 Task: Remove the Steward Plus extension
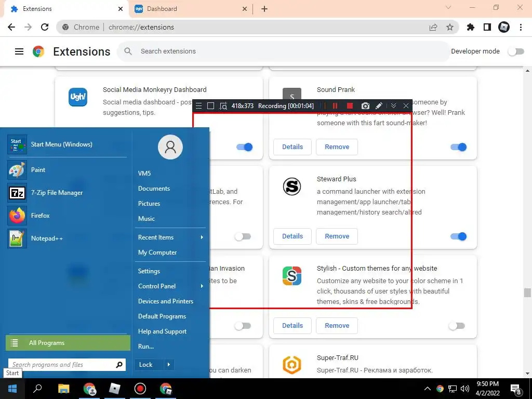tap(337, 236)
